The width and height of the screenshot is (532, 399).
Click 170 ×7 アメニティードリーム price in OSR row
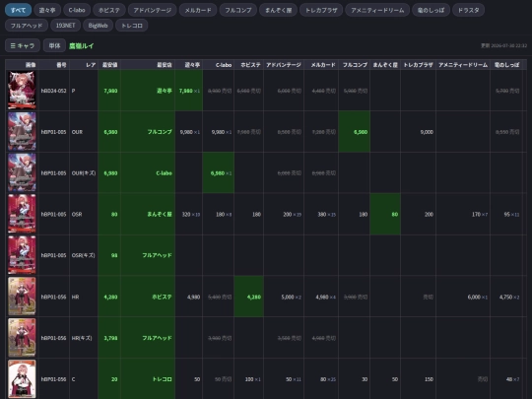coord(480,214)
